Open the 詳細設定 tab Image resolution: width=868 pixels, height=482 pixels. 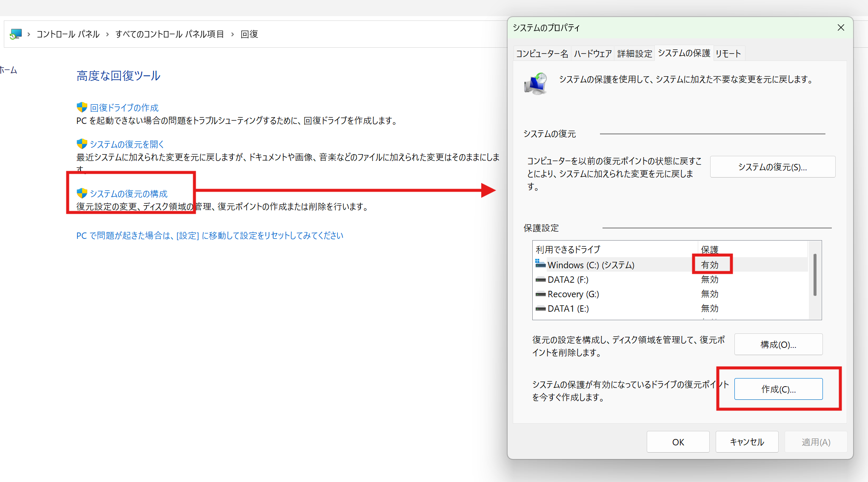(x=634, y=54)
